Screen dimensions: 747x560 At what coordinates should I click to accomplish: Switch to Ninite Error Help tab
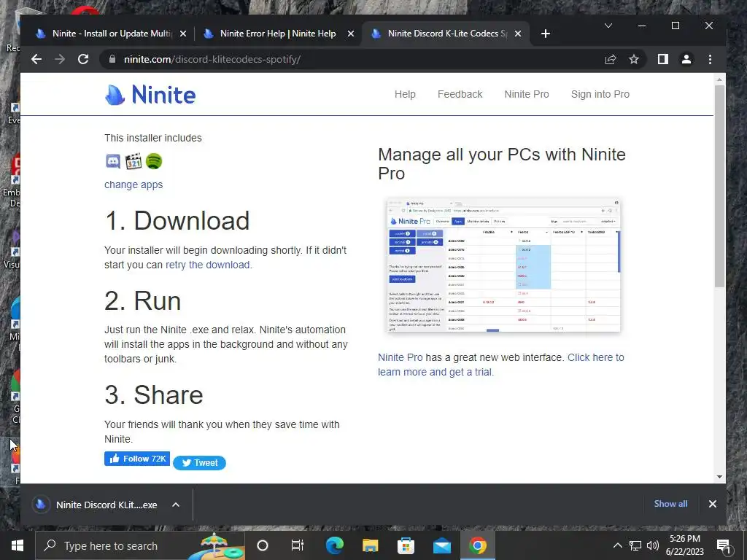(278, 34)
